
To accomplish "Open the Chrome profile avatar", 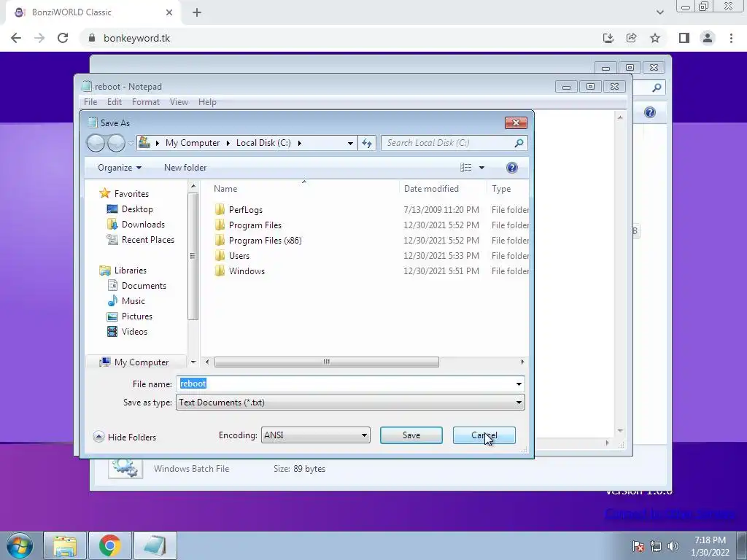I will [x=708, y=38].
